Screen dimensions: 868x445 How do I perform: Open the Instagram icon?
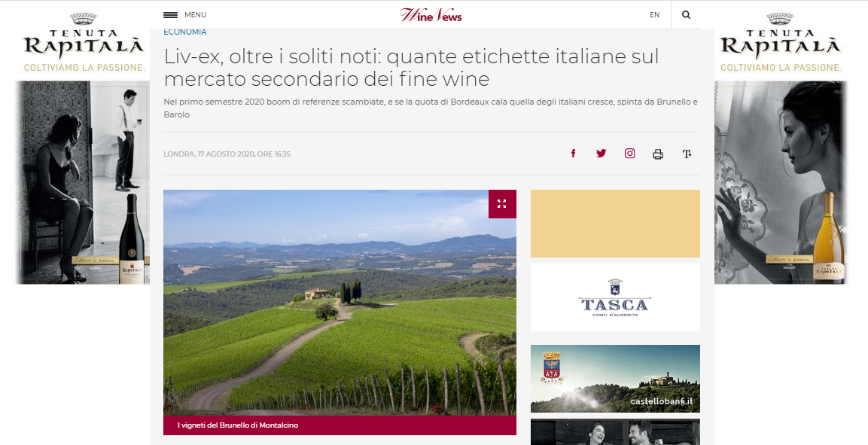(629, 154)
